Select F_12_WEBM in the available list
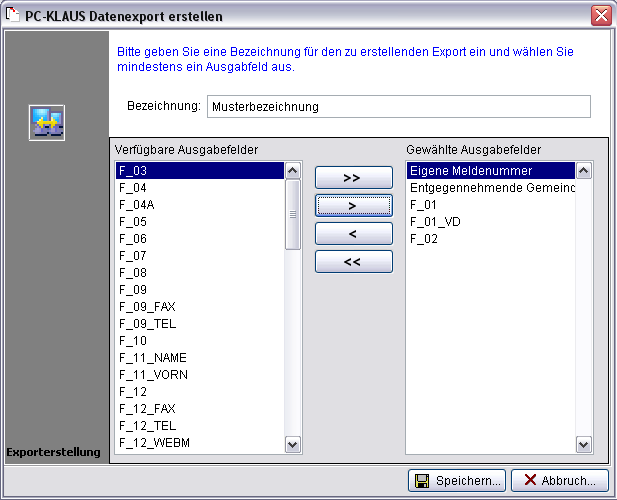This screenshot has height=500, width=617. tap(199, 443)
